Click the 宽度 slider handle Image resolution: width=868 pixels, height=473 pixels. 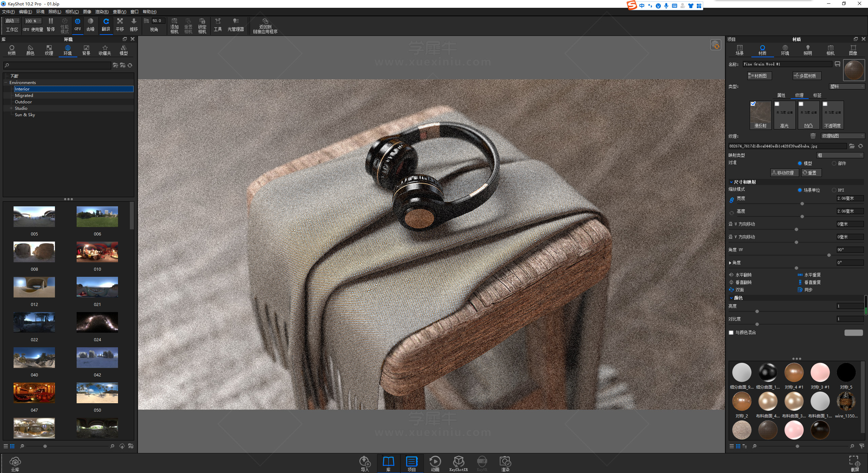[802, 204]
